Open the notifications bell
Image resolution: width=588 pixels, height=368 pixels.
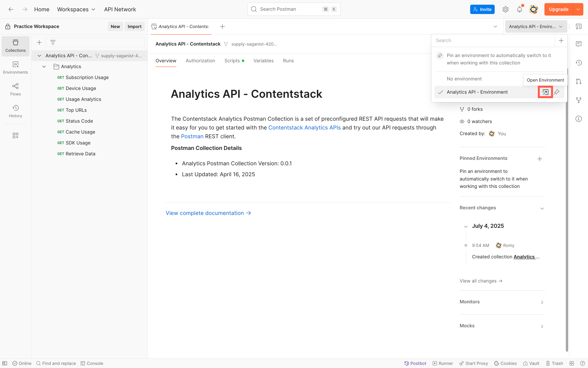click(519, 9)
